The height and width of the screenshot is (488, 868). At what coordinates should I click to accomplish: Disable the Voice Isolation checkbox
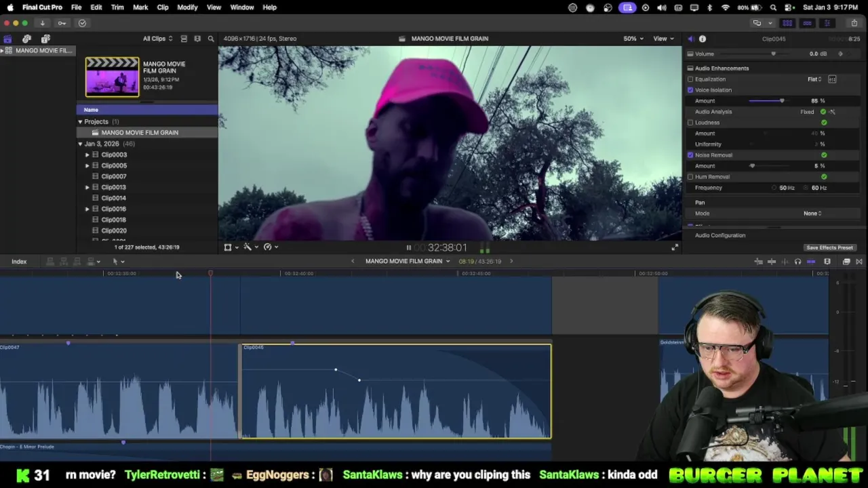690,90
